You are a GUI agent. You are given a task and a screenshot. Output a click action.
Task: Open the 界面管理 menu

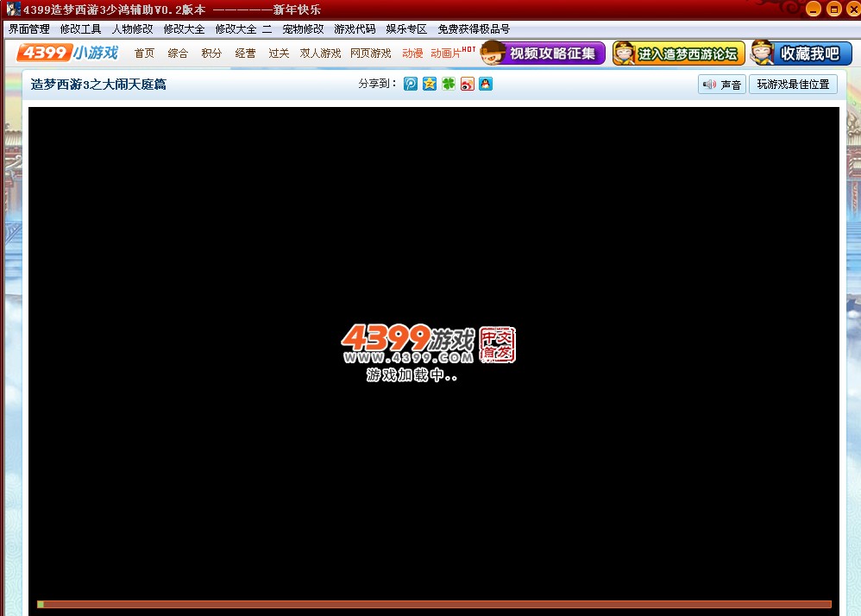pos(29,29)
